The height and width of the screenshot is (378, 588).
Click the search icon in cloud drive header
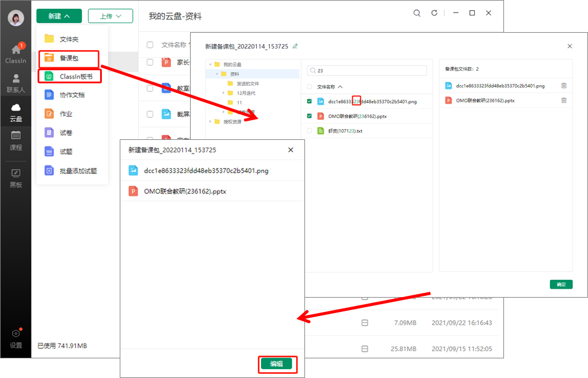point(416,13)
